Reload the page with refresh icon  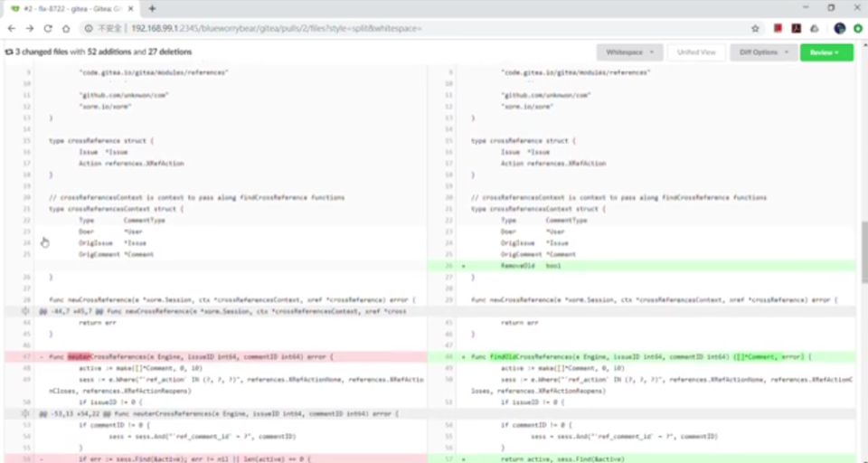(48, 28)
